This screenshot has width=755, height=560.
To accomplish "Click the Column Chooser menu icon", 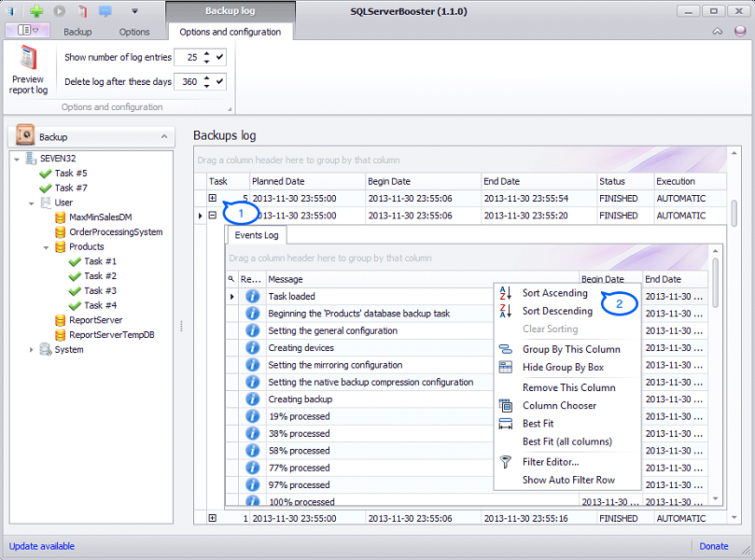I will tap(506, 405).
